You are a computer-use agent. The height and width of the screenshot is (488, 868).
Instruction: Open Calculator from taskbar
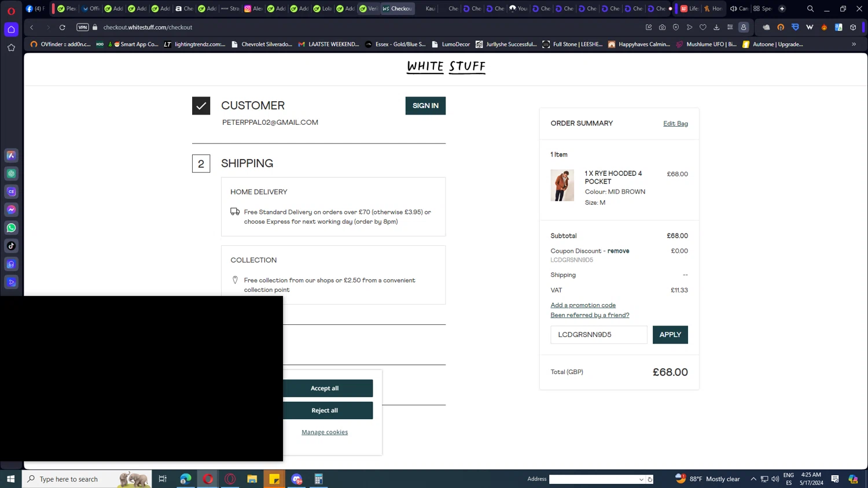pyautogui.click(x=318, y=479)
